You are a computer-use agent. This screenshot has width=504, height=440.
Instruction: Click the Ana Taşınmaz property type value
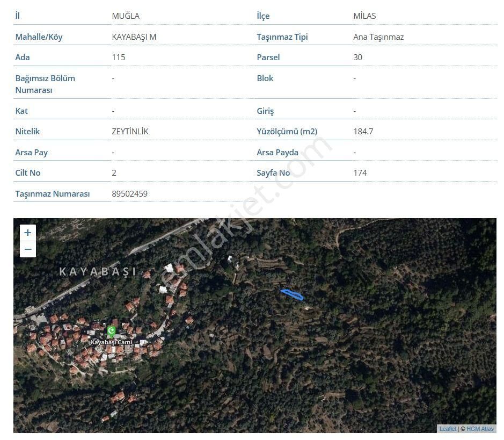point(378,37)
